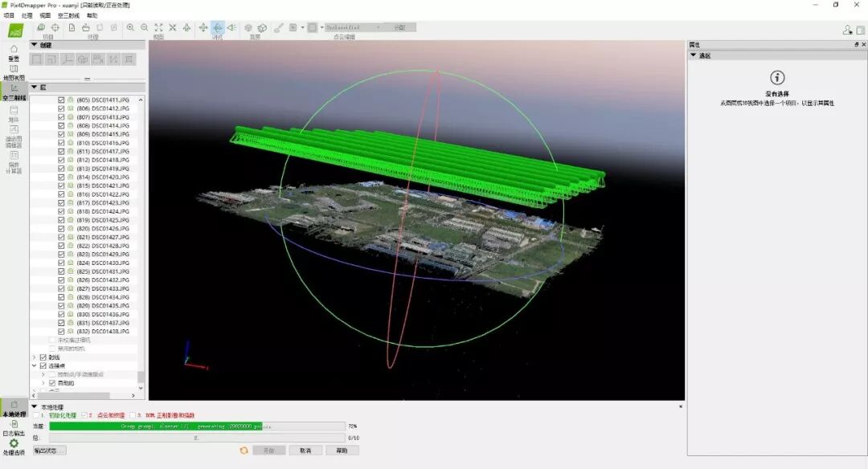868x469 pixels.
Task: Collapse the 创建 create panel triangle
Action: click(x=34, y=45)
